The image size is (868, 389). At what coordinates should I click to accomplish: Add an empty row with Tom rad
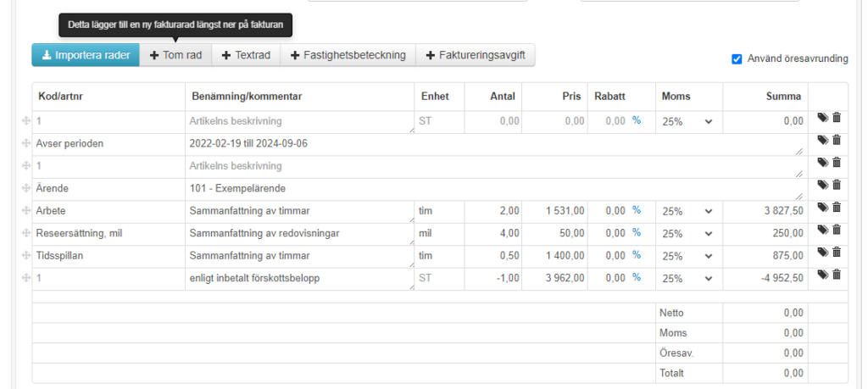click(175, 55)
